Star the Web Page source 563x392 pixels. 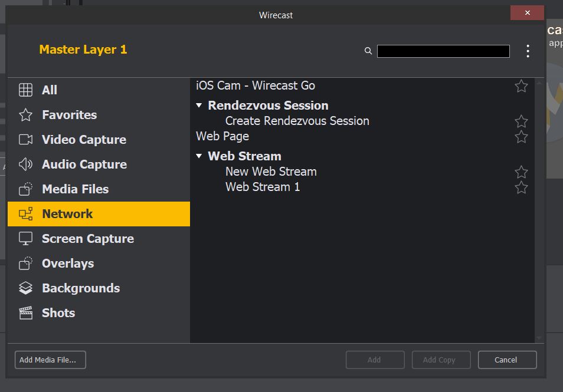click(521, 137)
